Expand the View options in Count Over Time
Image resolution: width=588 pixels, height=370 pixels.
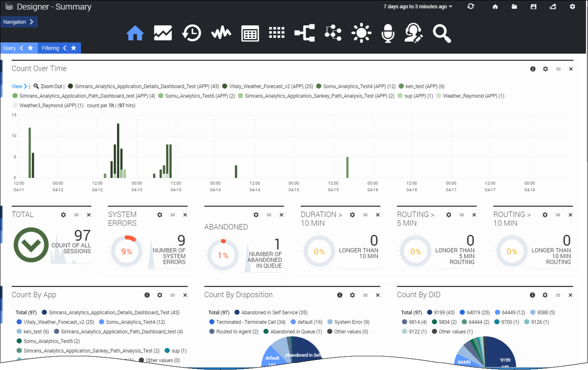click(x=19, y=86)
